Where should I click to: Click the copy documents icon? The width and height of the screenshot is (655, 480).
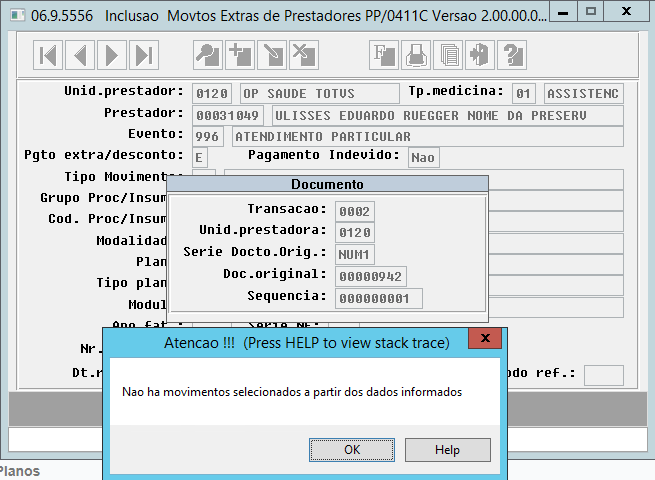coord(448,55)
